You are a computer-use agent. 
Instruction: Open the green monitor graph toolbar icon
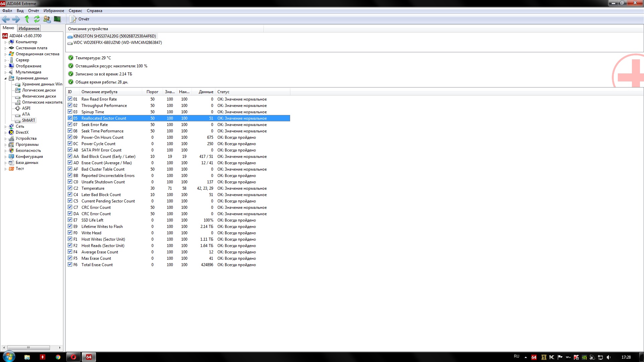coord(57,19)
